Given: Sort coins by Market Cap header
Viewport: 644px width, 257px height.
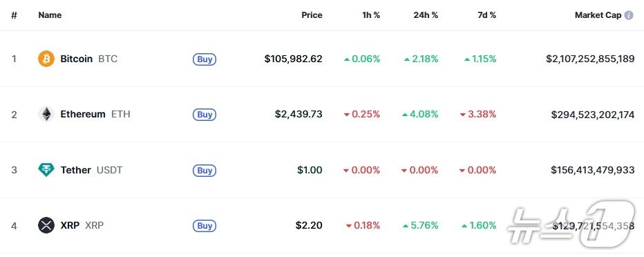Looking at the screenshot, I should (598, 15).
